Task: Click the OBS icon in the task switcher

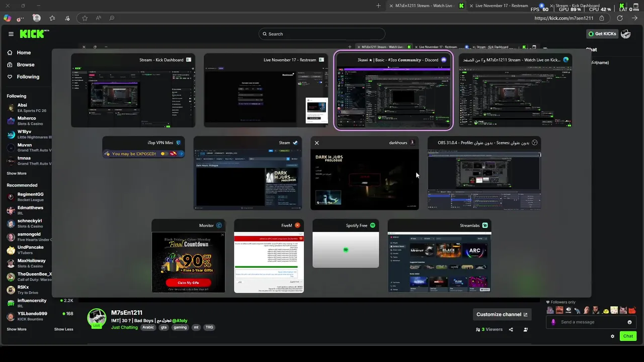Action: click(x=535, y=143)
